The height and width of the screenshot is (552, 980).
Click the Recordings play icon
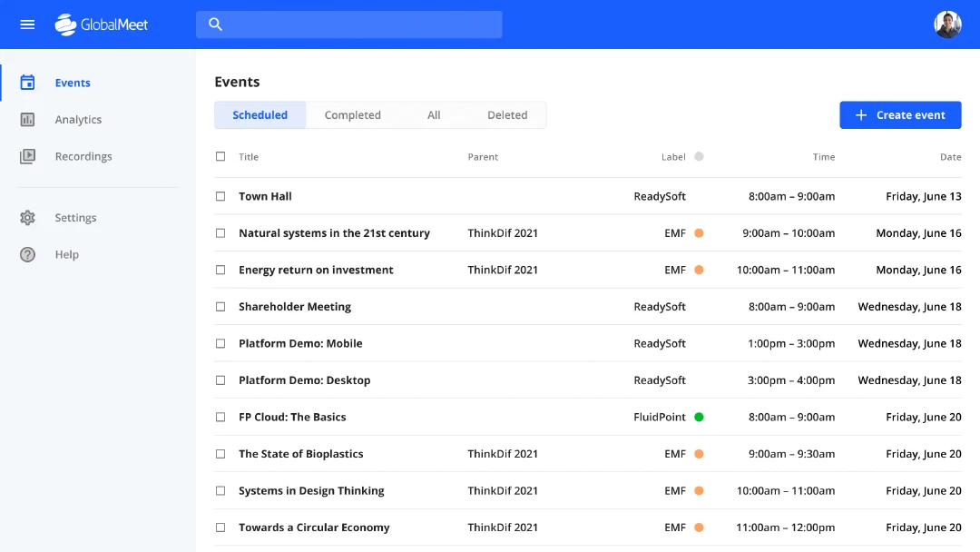point(27,156)
